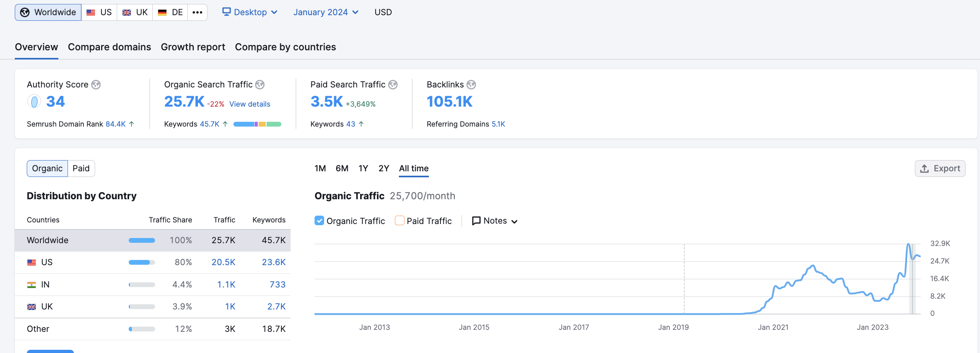Click the globe icon beside Paid Search Traffic
Image resolution: width=980 pixels, height=353 pixels.
click(393, 85)
